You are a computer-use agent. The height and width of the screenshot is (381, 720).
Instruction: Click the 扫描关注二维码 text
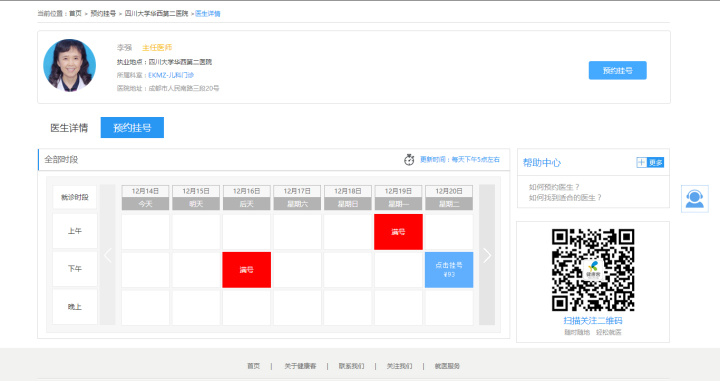593,320
